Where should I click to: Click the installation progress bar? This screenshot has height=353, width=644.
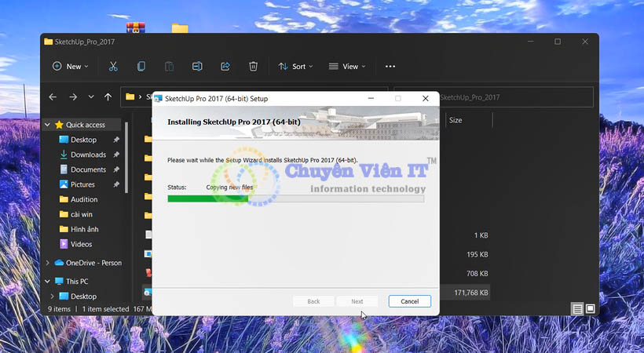tap(295, 198)
